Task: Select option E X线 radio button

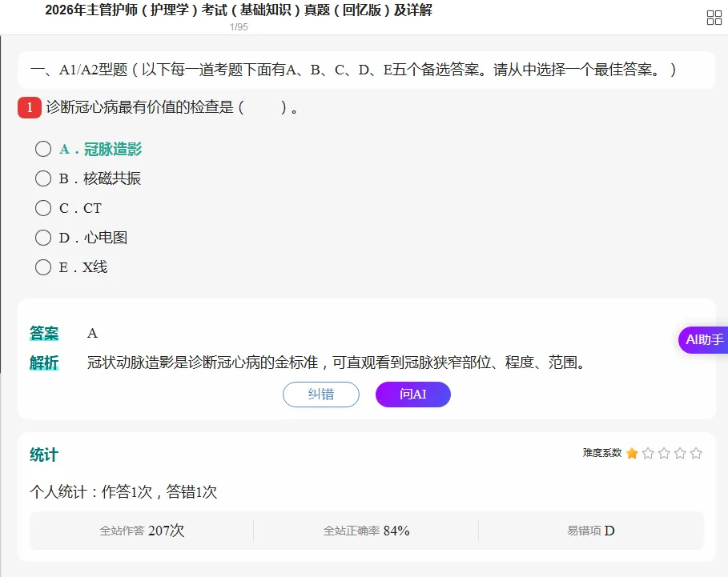Action: [x=43, y=267]
